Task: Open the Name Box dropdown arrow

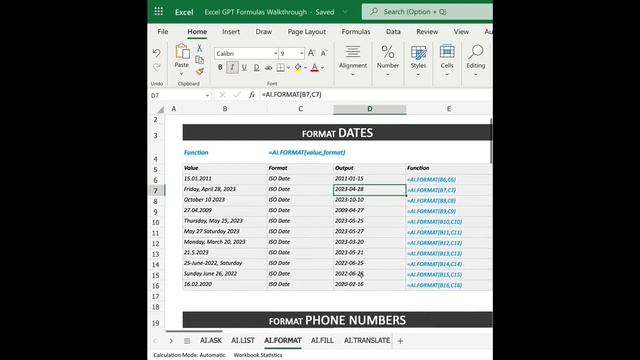Action: pyautogui.click(x=207, y=96)
